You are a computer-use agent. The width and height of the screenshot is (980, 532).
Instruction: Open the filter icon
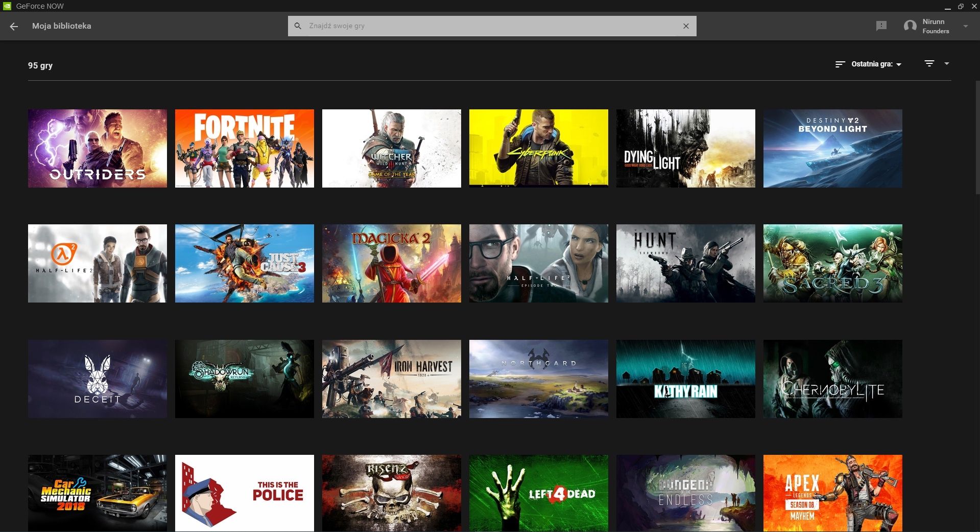coord(929,63)
